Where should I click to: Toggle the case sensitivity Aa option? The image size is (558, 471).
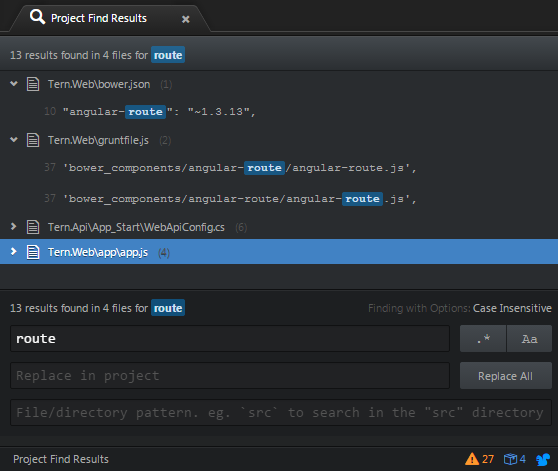point(529,339)
